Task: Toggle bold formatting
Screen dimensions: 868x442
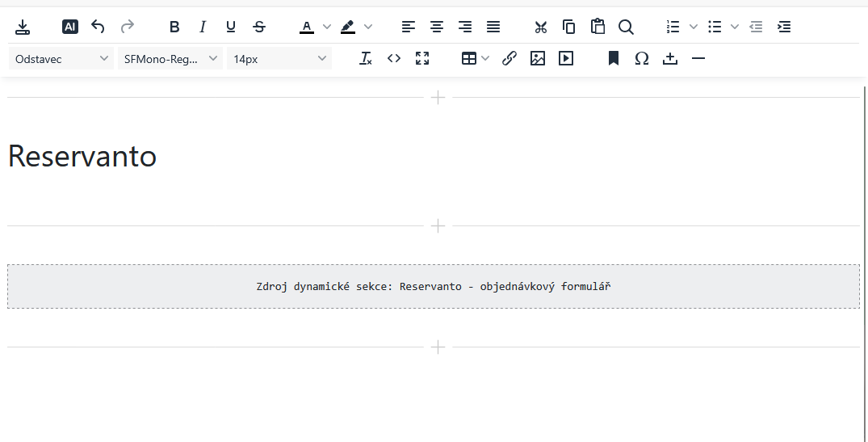Action: [x=174, y=27]
